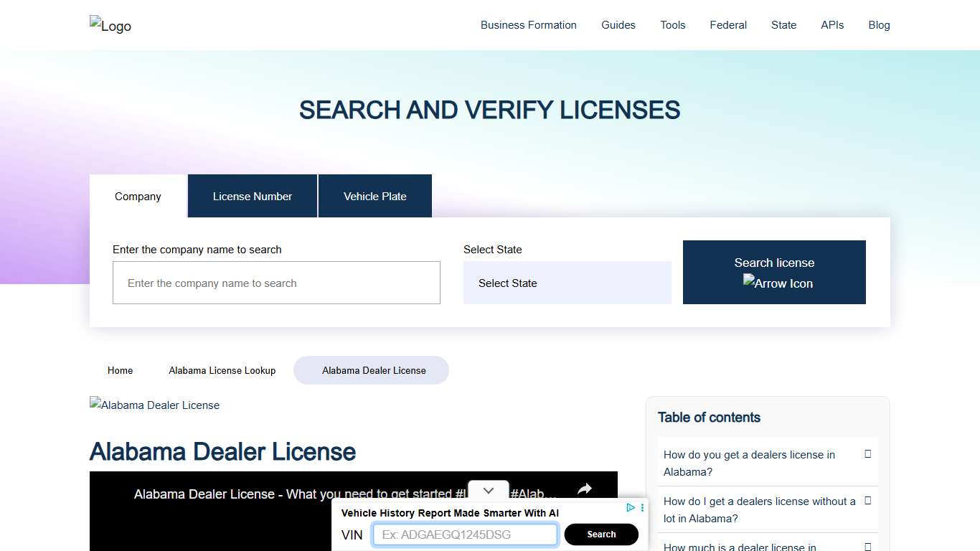Screen dimensions: 980x551
Task: Select the Company search tab
Action: 137,196
